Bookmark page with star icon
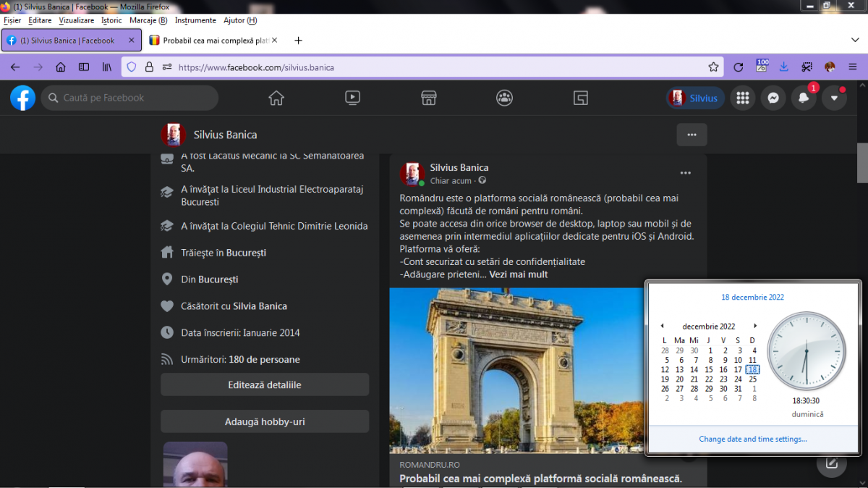Image resolution: width=868 pixels, height=488 pixels. coord(714,67)
